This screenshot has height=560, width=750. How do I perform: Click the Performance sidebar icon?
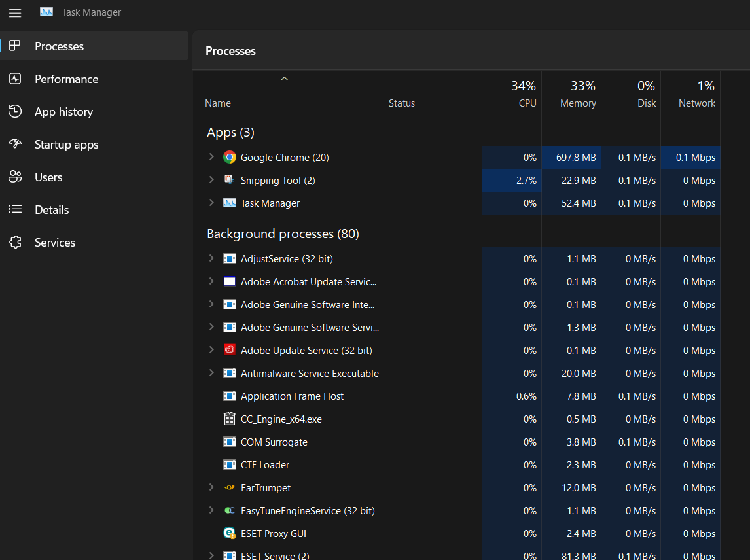coord(15,79)
